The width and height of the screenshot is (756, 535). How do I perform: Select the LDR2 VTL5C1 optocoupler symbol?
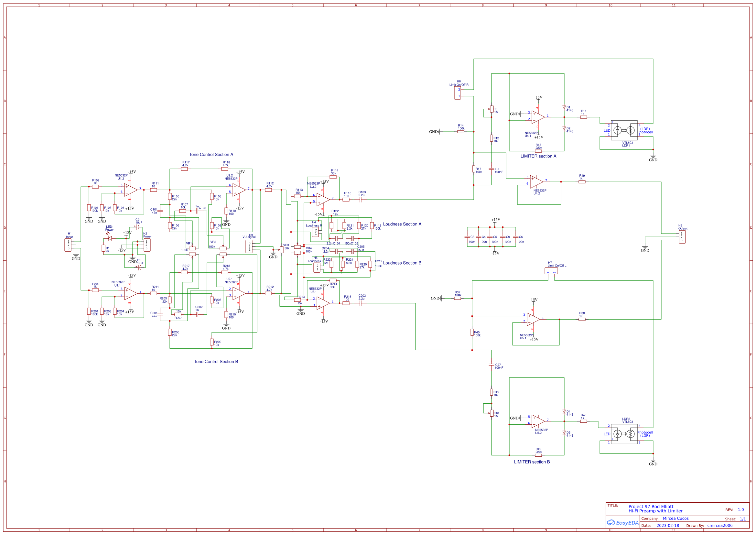624,434
